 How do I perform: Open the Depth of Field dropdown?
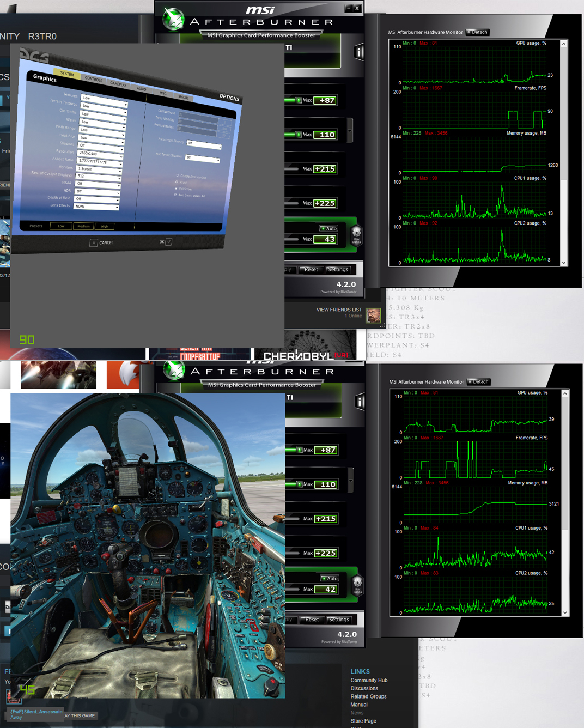(97, 200)
